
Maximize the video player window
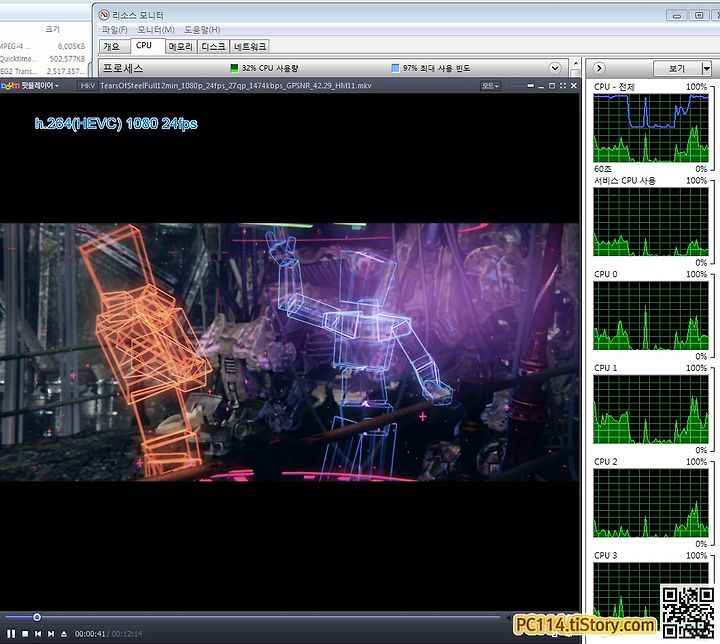[552, 86]
